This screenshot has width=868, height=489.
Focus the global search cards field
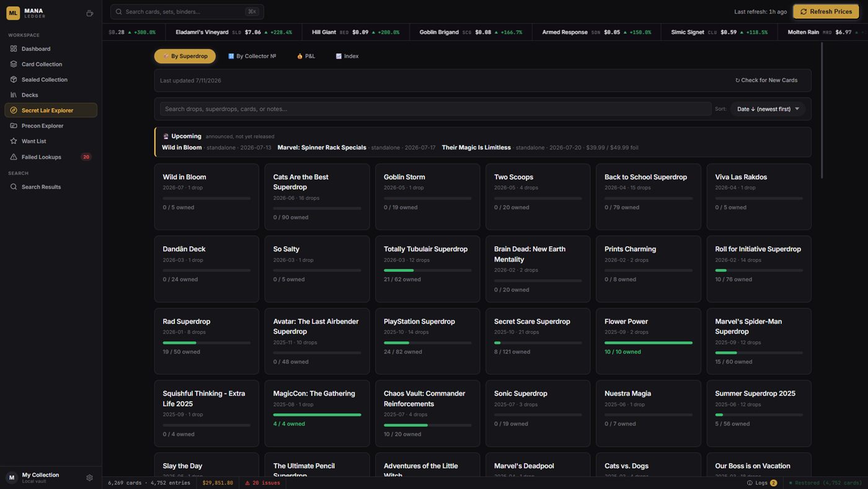[187, 12]
